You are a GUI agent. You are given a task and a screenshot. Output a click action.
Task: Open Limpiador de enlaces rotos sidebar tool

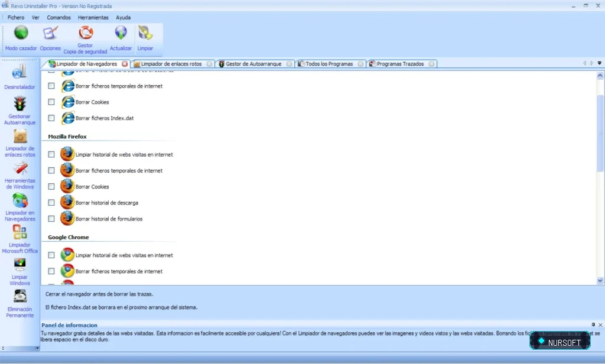coord(19,143)
